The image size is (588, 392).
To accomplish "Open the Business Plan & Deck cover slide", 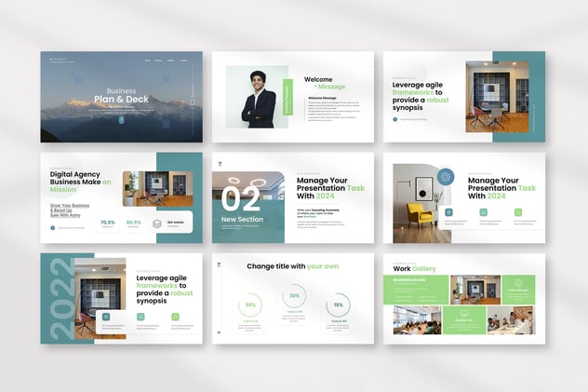I will pyautogui.click(x=121, y=96).
